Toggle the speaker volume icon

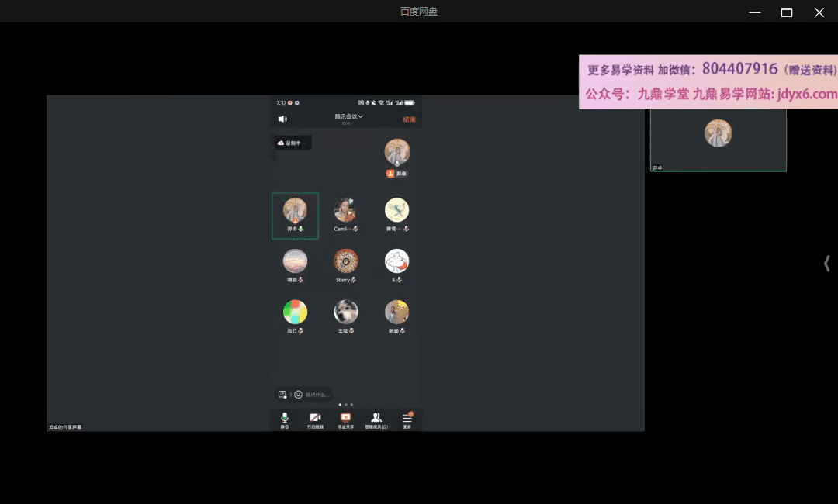point(282,119)
